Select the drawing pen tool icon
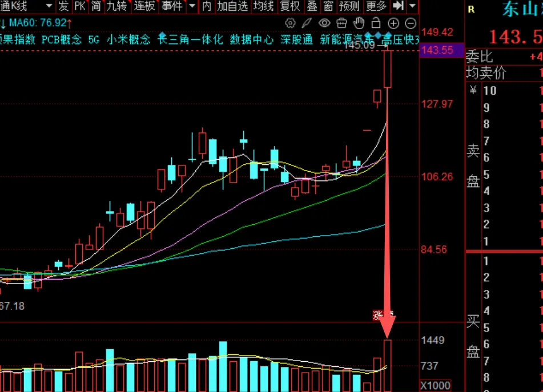This screenshot has width=543, height=392. pyautogui.click(x=307, y=23)
